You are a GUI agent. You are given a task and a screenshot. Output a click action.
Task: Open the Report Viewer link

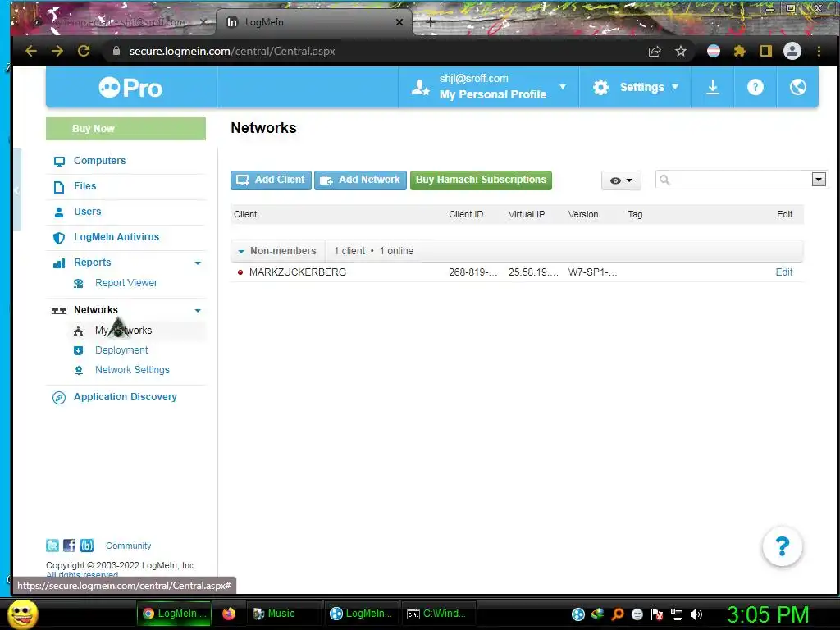126,283
